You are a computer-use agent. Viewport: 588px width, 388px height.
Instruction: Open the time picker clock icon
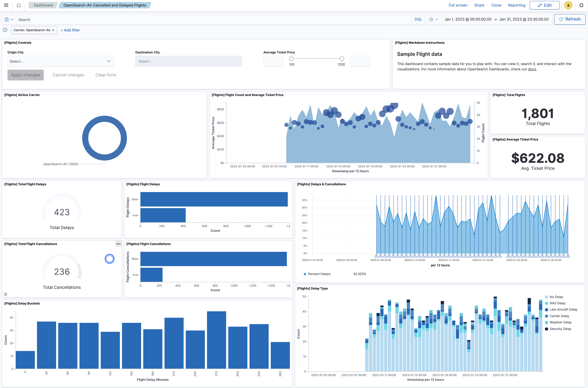tap(431, 19)
